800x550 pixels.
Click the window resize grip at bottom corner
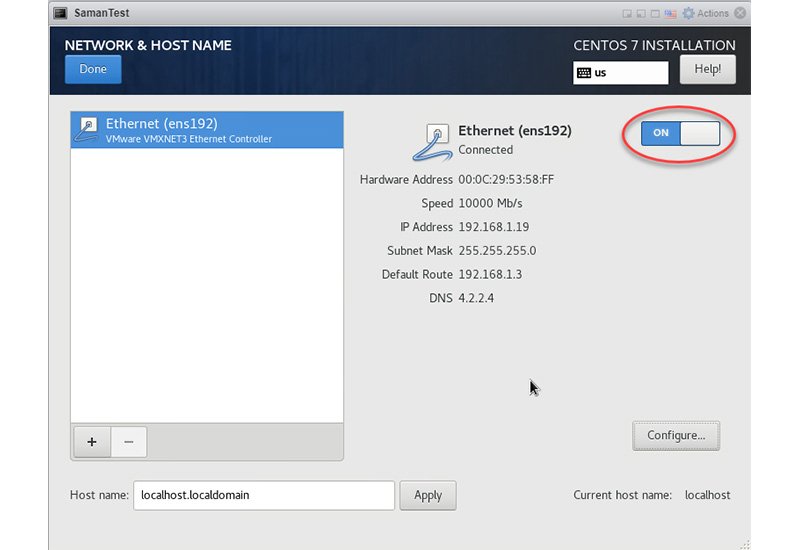click(x=744, y=543)
